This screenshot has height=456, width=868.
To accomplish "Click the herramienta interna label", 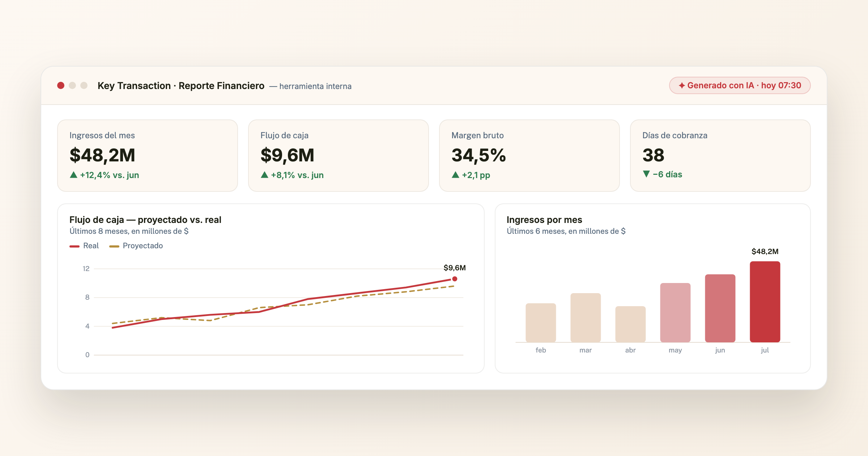I will tap(315, 86).
